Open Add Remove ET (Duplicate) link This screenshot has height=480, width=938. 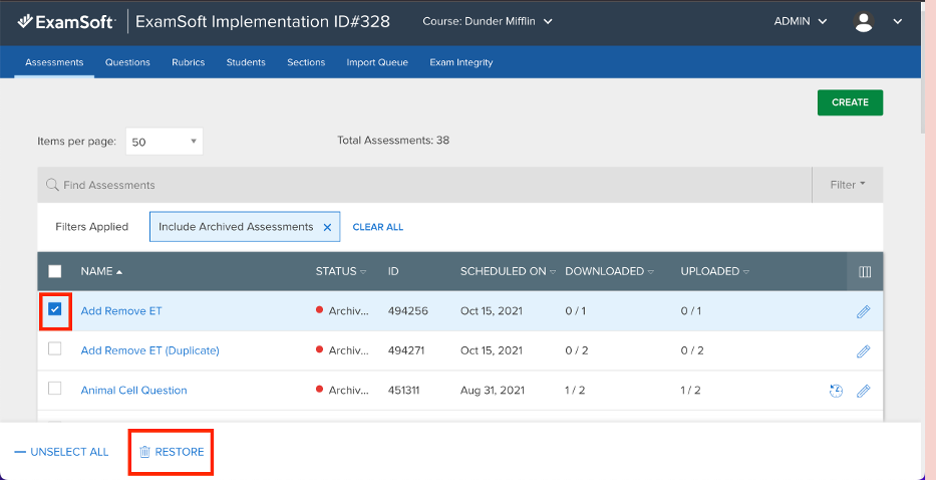tap(150, 351)
